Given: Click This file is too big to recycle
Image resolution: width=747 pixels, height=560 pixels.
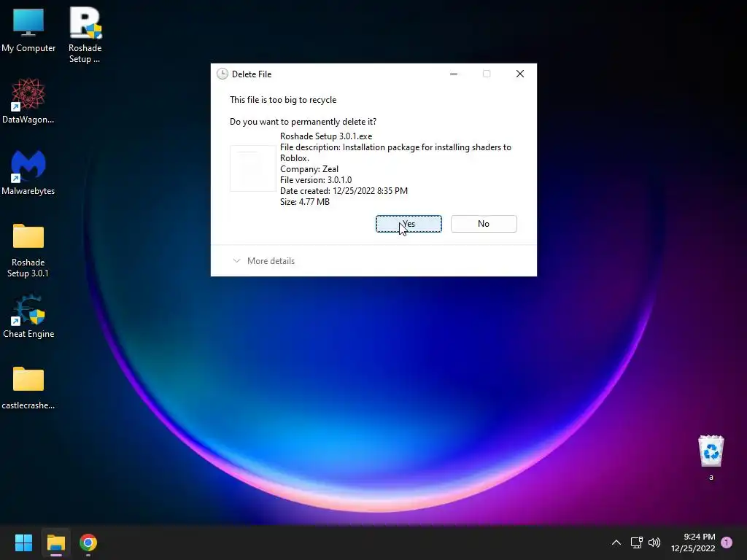Looking at the screenshot, I should pos(283,100).
